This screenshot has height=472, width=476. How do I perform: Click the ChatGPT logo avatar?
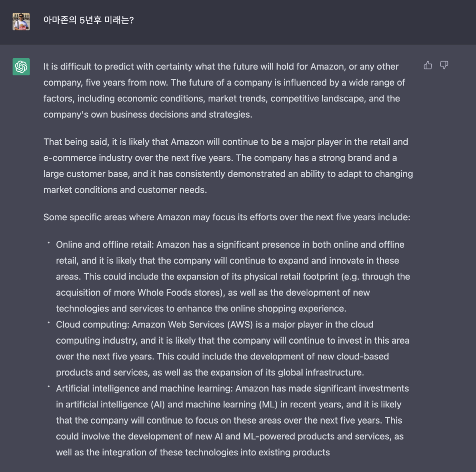pyautogui.click(x=21, y=67)
